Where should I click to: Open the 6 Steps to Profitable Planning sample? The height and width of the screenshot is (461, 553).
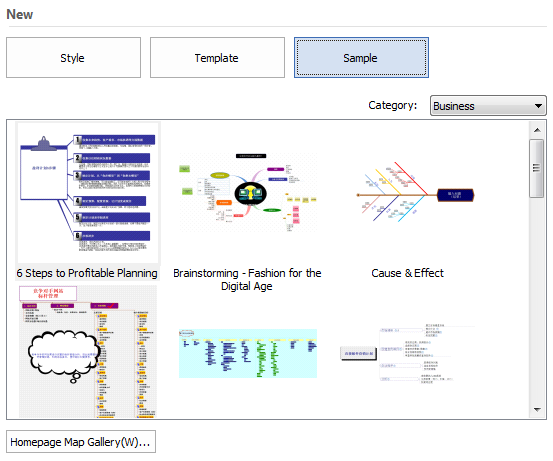(87, 193)
